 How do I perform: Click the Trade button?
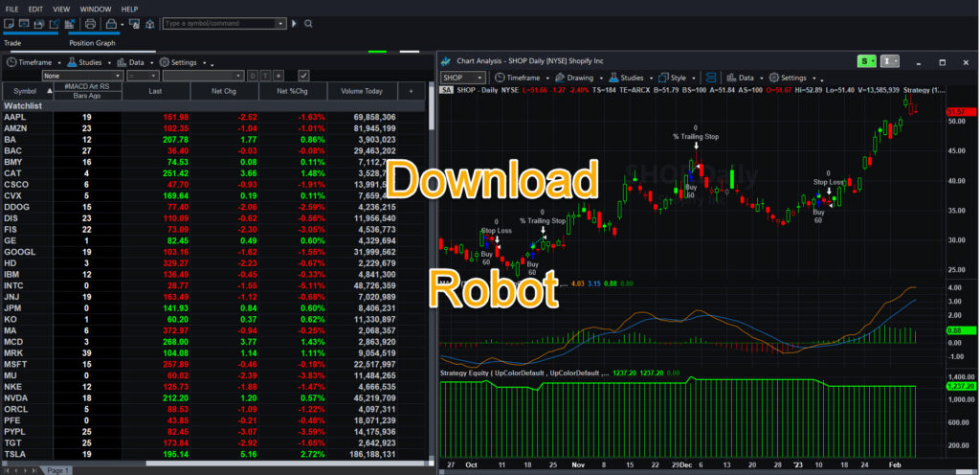pyautogui.click(x=12, y=42)
